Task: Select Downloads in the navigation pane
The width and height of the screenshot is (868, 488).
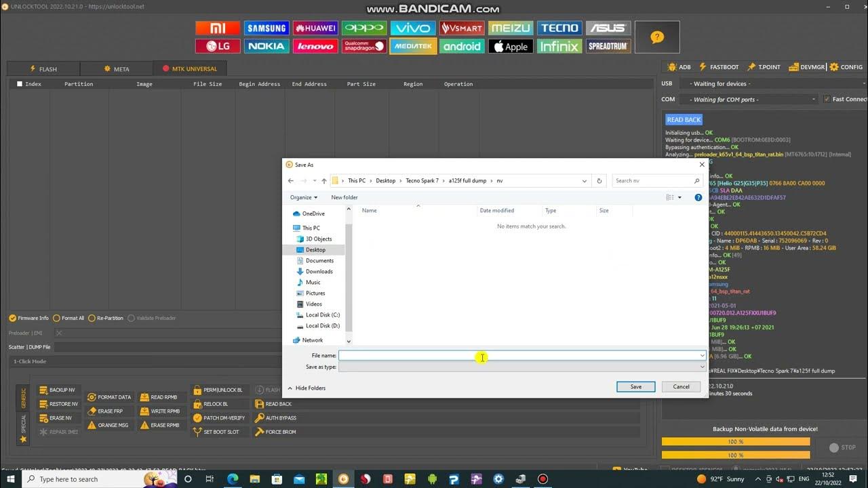Action: [x=319, y=271]
